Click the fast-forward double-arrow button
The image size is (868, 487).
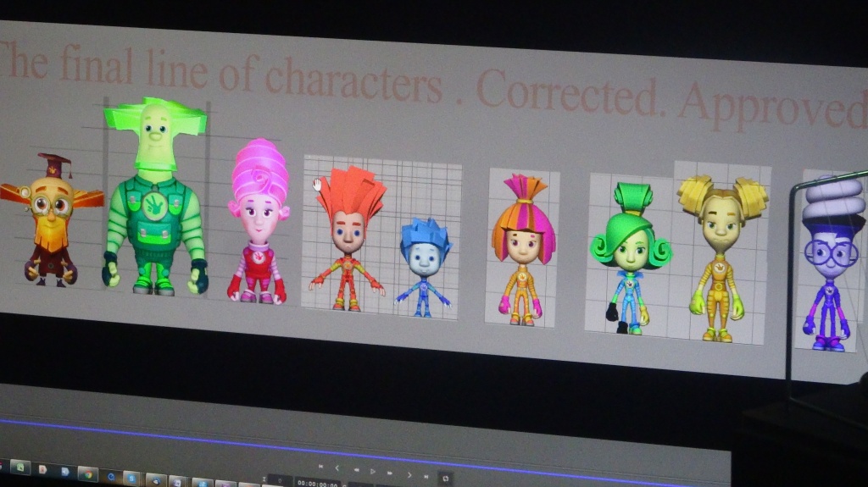[x=391, y=473]
